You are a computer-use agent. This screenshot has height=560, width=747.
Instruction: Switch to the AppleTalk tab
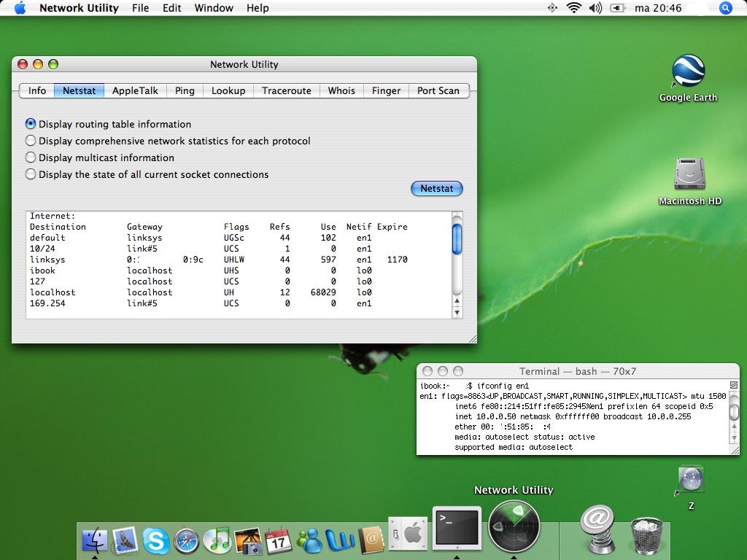coord(135,90)
